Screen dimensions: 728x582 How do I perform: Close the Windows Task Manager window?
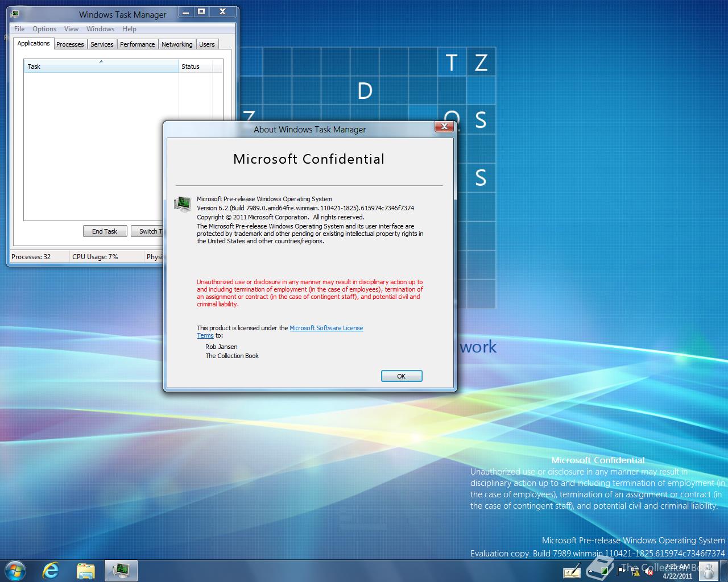[x=222, y=11]
